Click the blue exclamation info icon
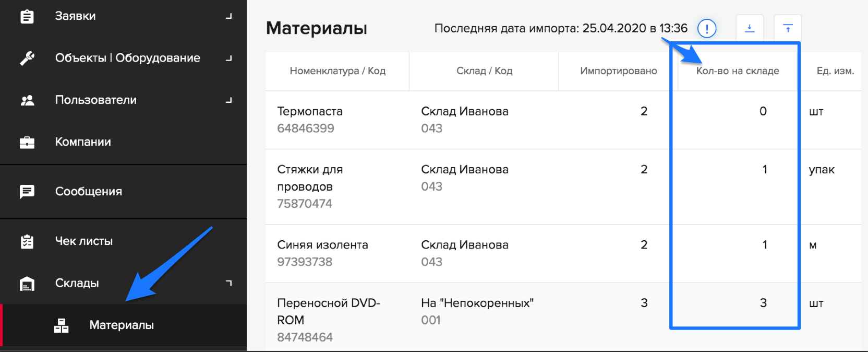The width and height of the screenshot is (868, 352). (x=707, y=28)
